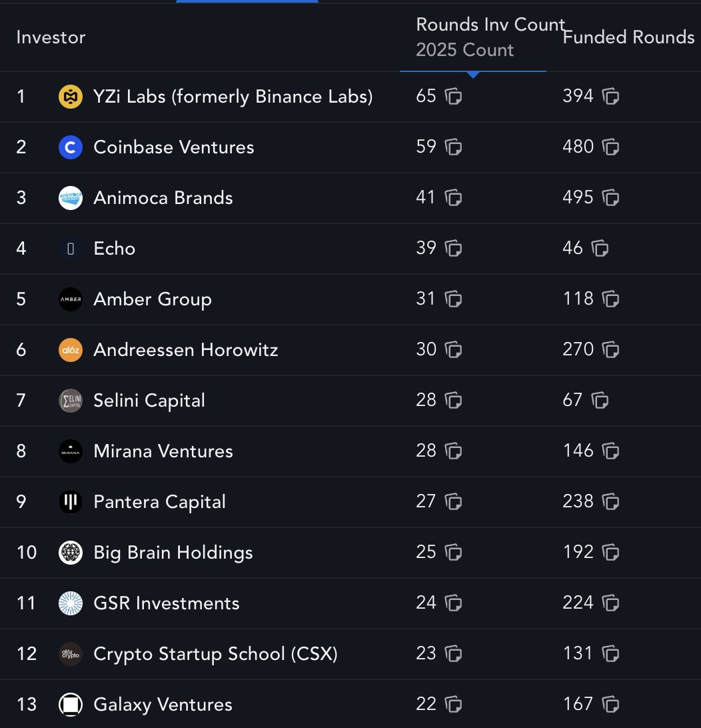Click copy icon next to Pantera Capital 27
Viewport: 701px width, 728px height.
(x=454, y=502)
